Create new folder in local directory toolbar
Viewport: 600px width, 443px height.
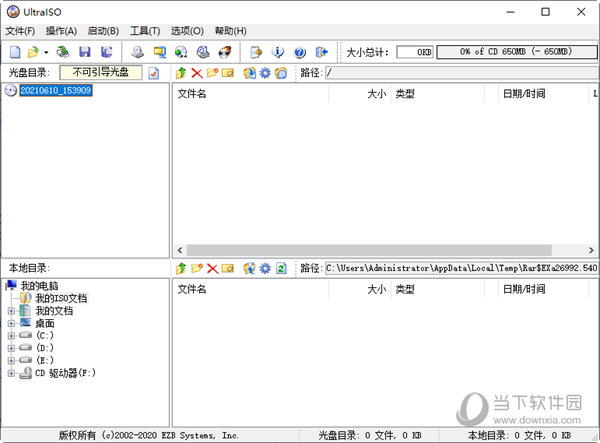[x=197, y=268]
